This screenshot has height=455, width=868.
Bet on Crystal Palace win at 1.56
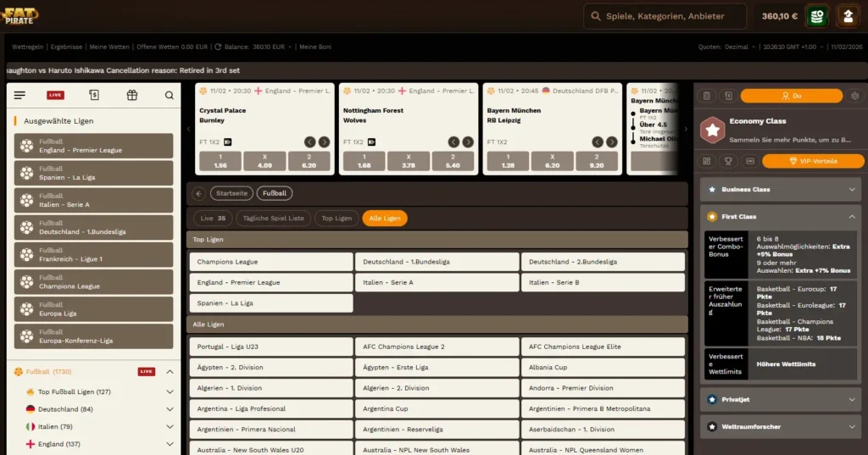(220, 161)
